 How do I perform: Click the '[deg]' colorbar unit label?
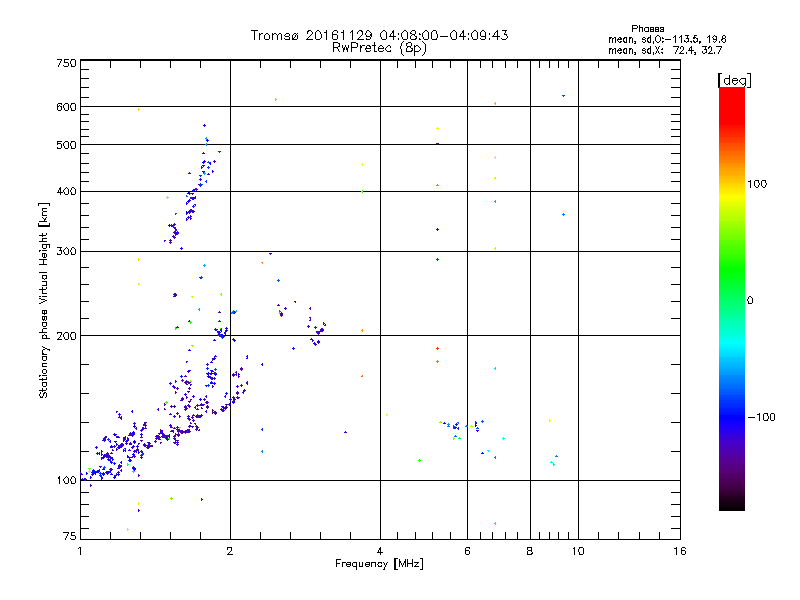pos(734,80)
